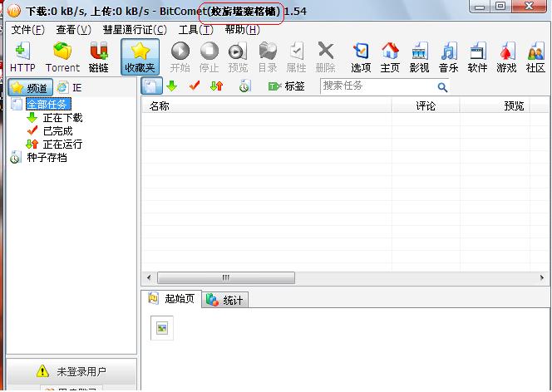Select 已完成 in the task tree
Screen dimensions: 552x392
point(57,131)
